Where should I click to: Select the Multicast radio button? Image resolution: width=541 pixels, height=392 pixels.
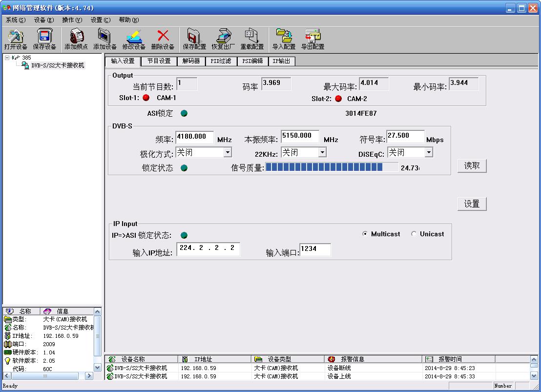point(365,234)
